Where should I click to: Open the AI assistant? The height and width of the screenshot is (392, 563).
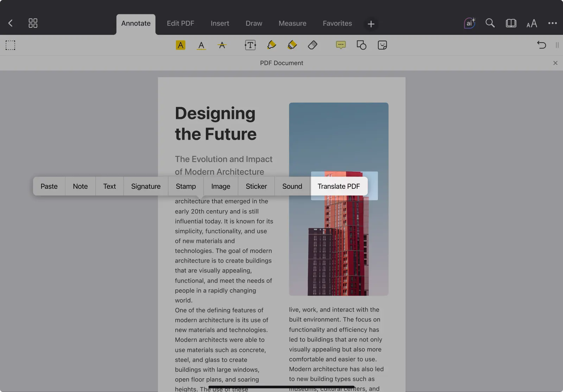(x=469, y=23)
